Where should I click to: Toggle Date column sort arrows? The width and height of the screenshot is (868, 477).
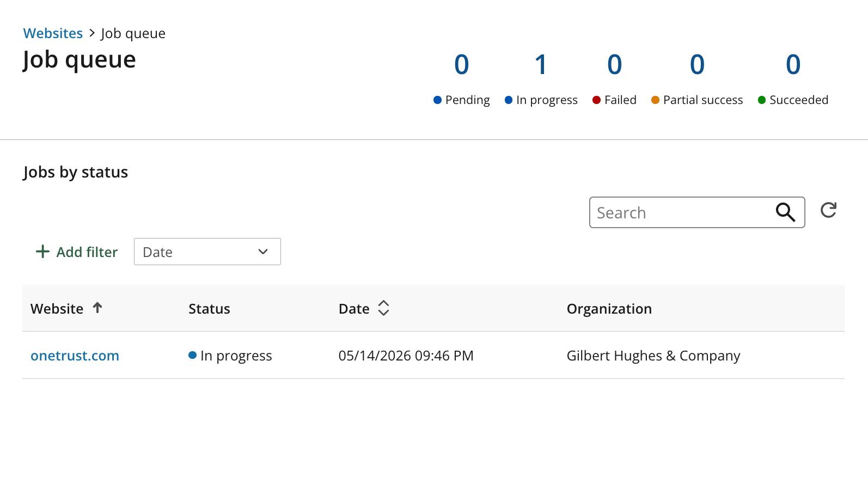point(383,308)
